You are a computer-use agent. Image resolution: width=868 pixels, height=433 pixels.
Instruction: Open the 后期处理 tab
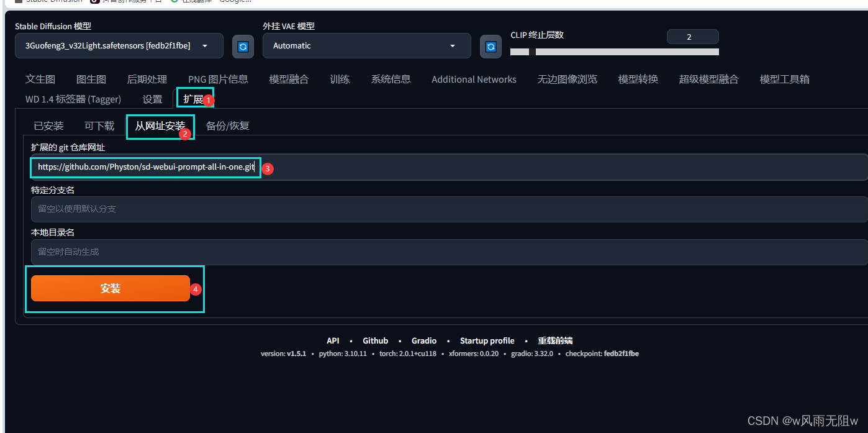click(147, 79)
